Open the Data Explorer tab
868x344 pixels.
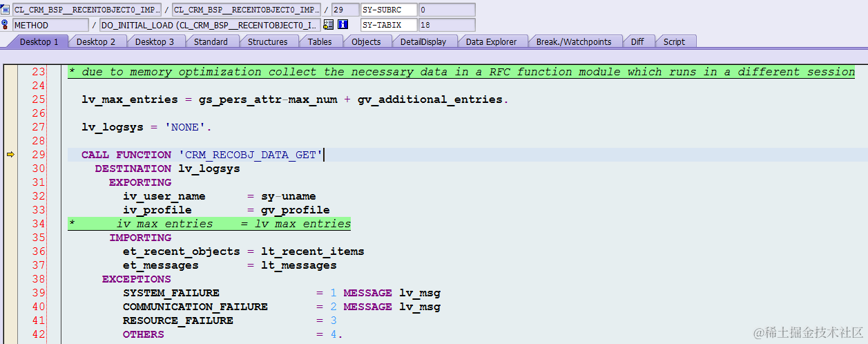point(491,41)
